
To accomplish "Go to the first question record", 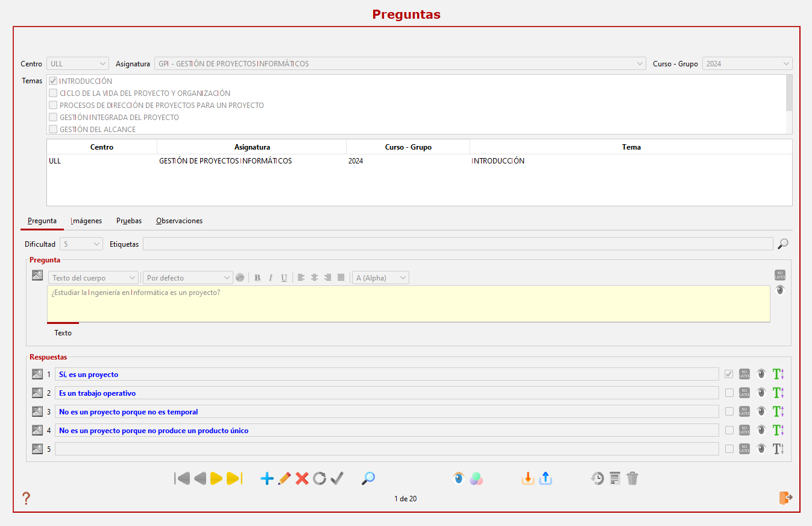I will [182, 478].
